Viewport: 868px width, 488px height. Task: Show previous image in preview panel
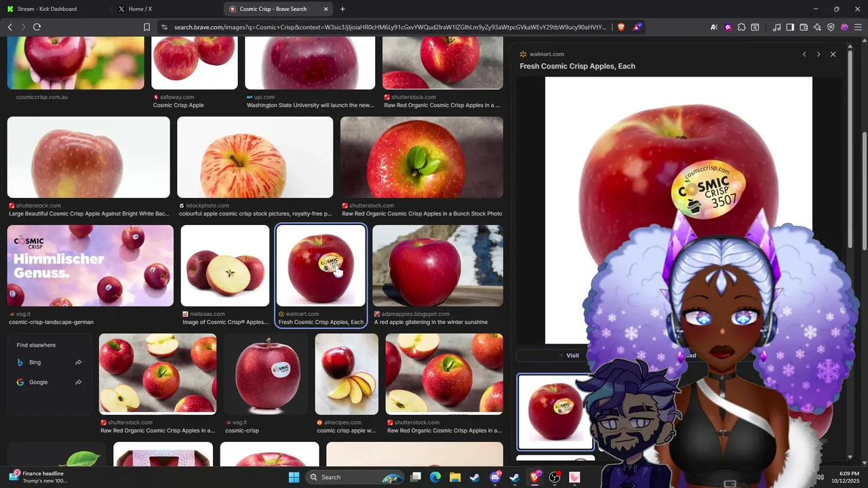coord(804,54)
